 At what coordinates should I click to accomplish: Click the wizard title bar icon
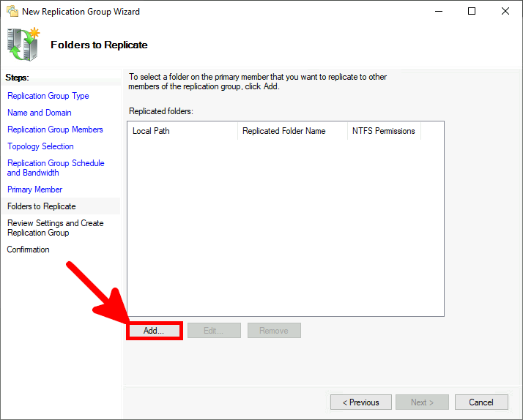tap(12, 11)
